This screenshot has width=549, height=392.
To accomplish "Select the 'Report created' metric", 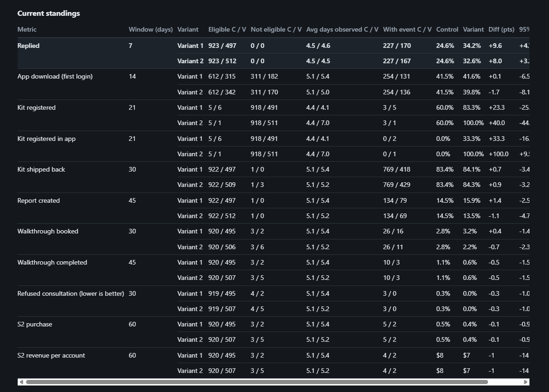I will pyautogui.click(x=39, y=200).
